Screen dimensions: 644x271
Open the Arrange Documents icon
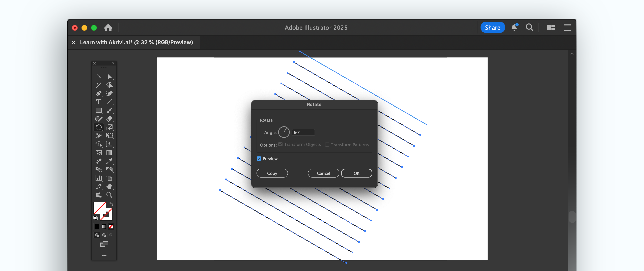pyautogui.click(x=551, y=27)
